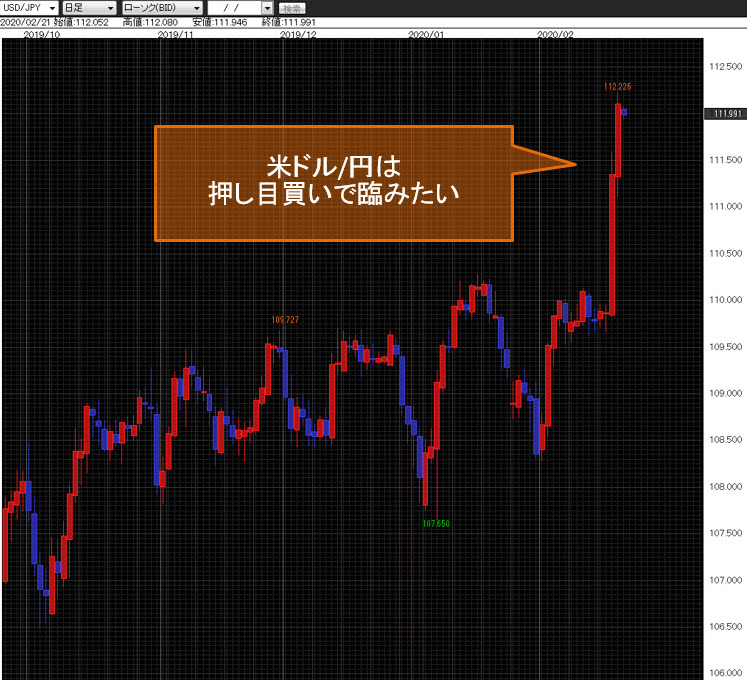Click the 2019/12 axis label
This screenshot has height=680, width=748.
[298, 34]
